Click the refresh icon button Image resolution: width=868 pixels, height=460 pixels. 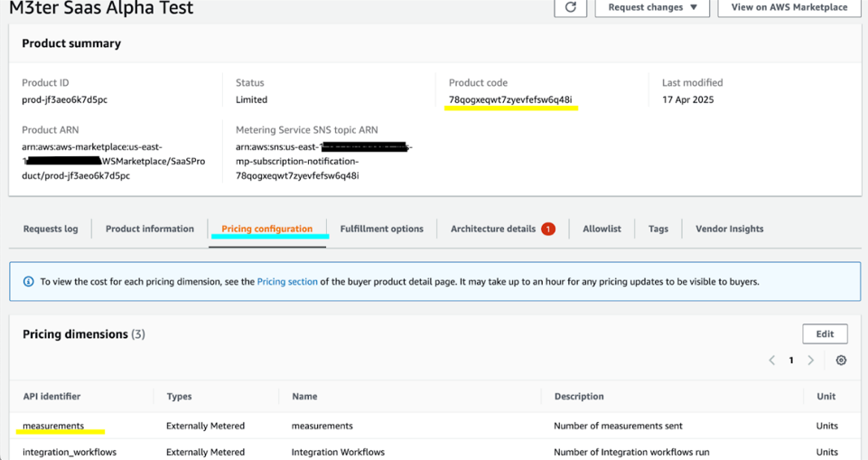click(570, 7)
